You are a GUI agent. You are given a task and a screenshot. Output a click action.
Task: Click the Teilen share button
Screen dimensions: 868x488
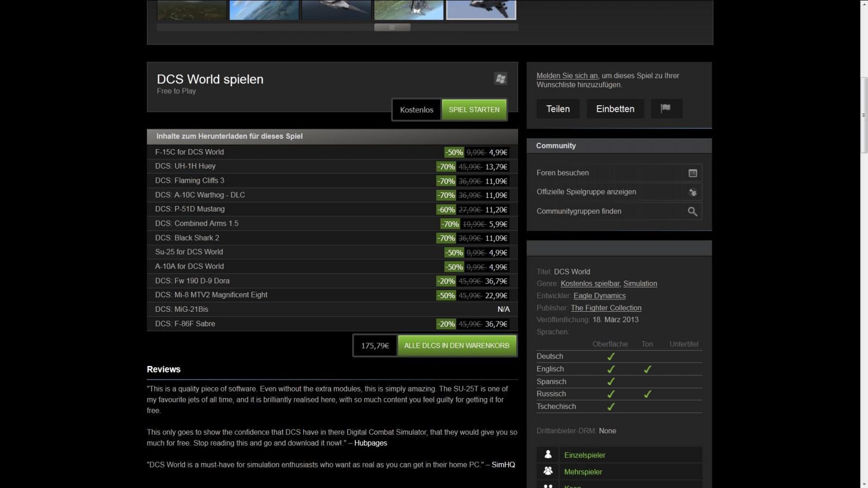coord(558,108)
